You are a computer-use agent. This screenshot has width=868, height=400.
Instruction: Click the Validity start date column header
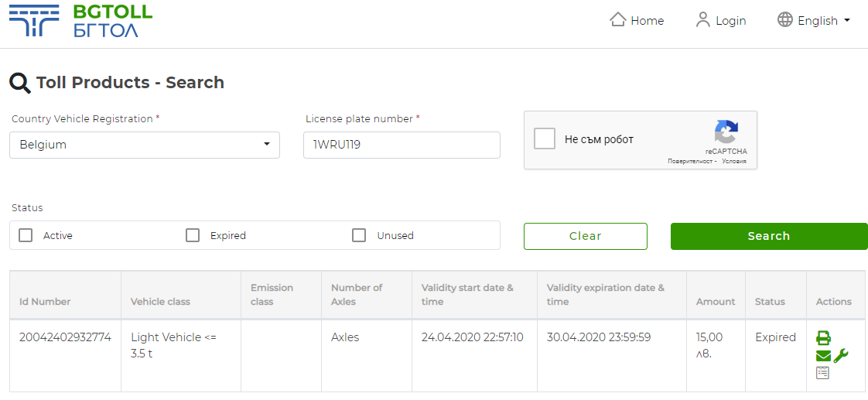coord(467,295)
